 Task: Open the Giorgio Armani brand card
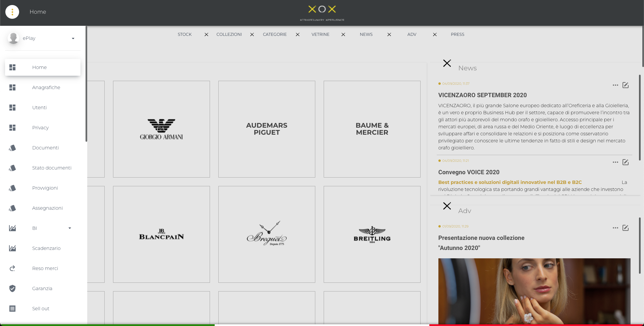point(161,129)
